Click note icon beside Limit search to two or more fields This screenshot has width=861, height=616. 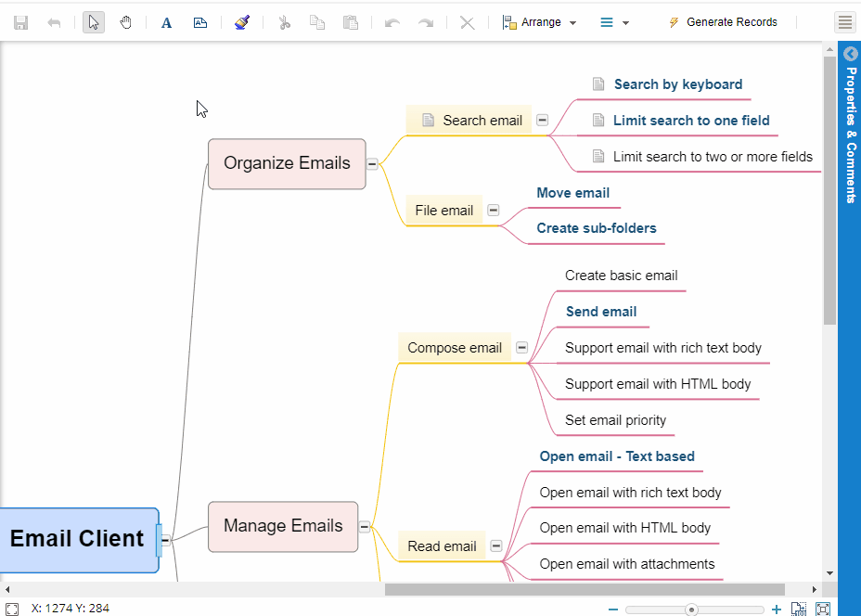coord(598,157)
